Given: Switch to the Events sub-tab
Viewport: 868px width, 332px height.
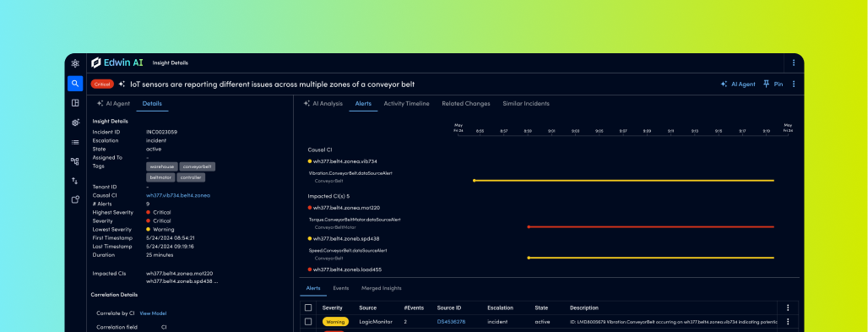Looking at the screenshot, I should [x=341, y=288].
